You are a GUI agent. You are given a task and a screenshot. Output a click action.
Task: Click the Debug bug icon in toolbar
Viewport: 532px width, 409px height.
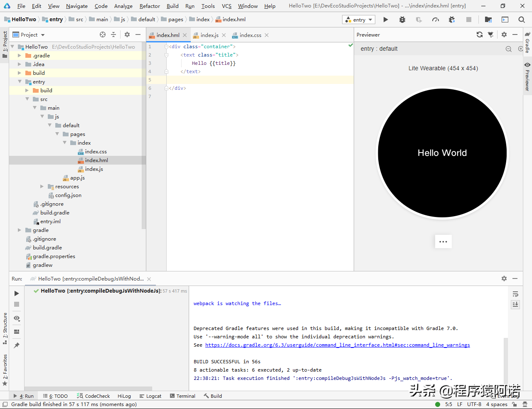[x=402, y=20]
